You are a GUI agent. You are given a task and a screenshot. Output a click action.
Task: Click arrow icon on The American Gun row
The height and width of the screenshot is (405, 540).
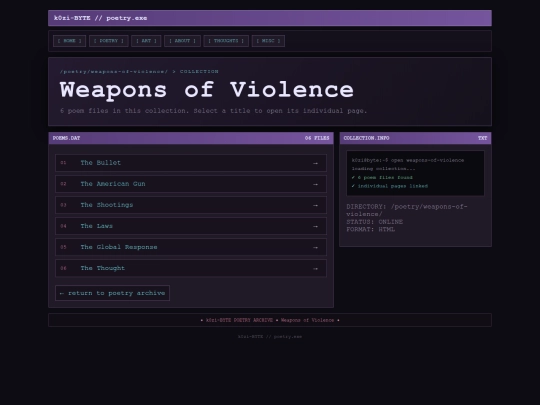(x=315, y=184)
